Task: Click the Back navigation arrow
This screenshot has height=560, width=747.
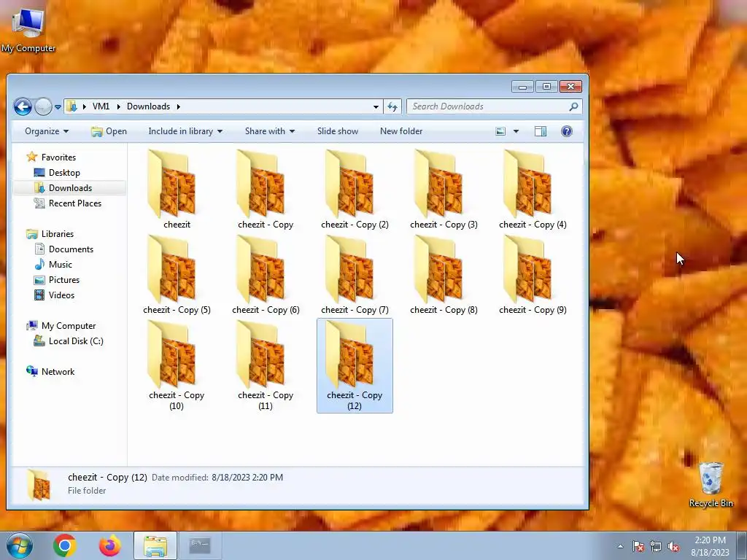Action: 23,106
